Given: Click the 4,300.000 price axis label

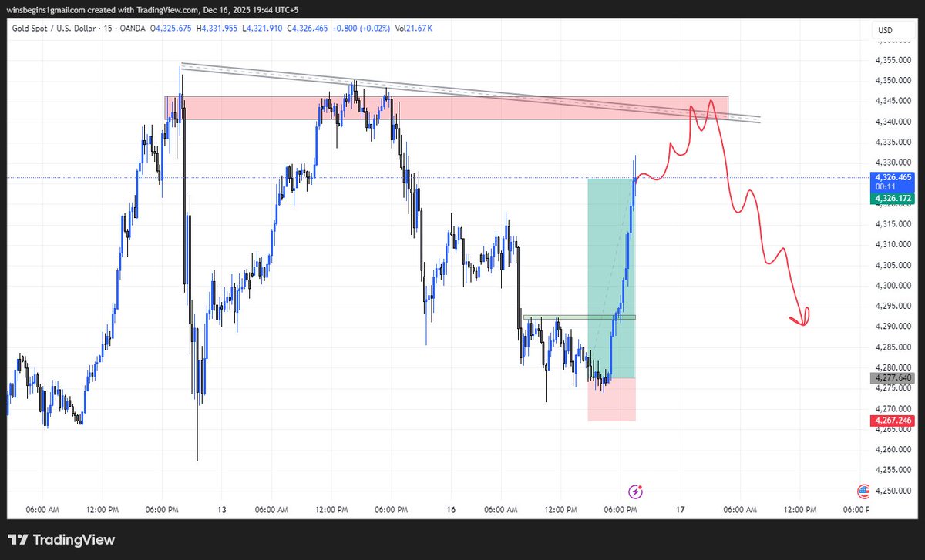Looking at the screenshot, I should point(894,286).
